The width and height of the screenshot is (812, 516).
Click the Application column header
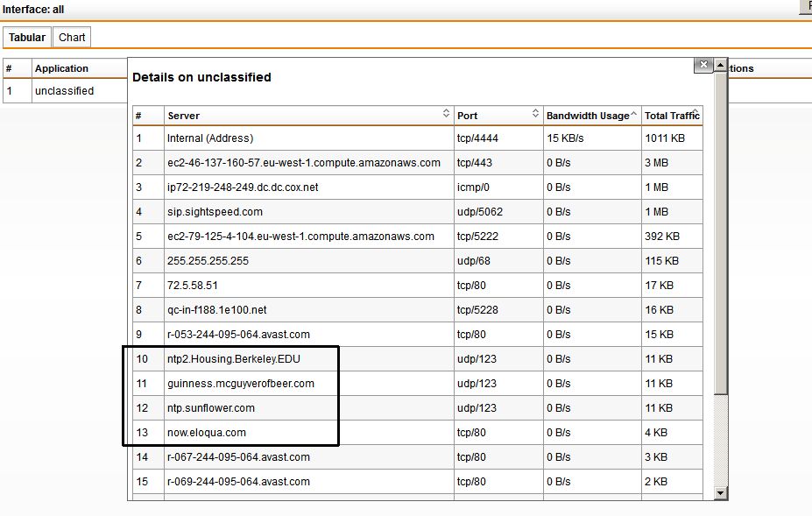pos(61,68)
